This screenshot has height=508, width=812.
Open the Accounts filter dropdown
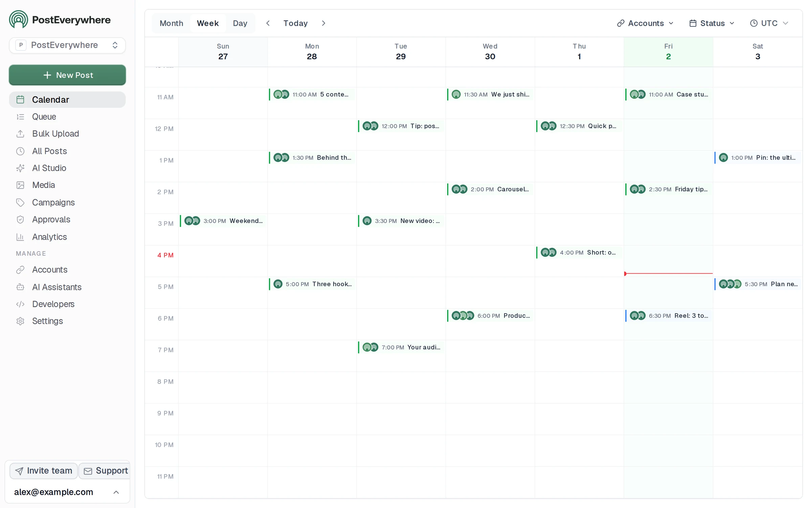pos(645,23)
